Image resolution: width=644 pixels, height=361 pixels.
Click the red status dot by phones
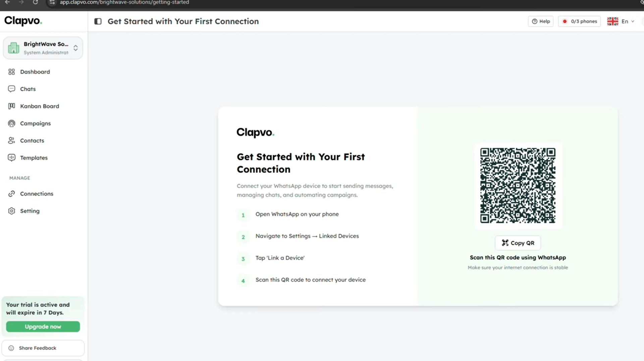tap(565, 21)
